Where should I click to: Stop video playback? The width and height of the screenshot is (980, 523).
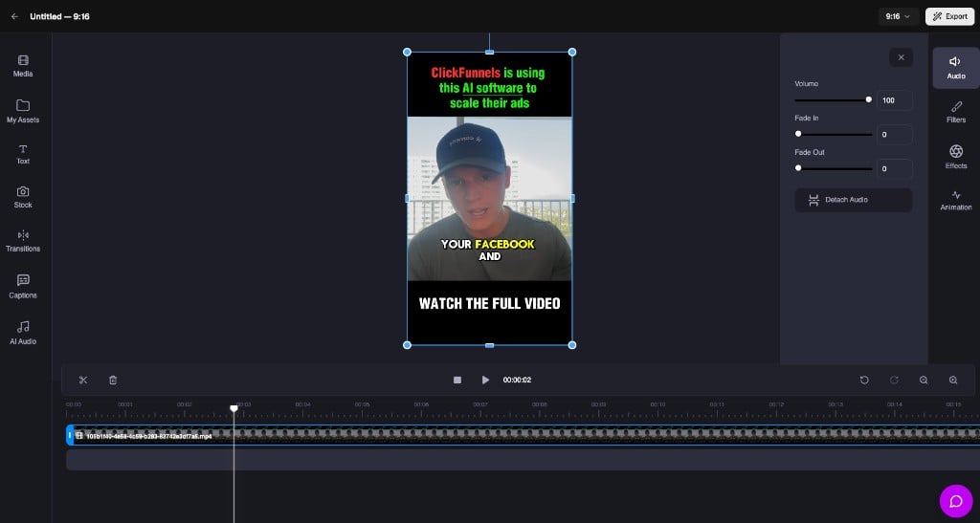[x=457, y=381]
